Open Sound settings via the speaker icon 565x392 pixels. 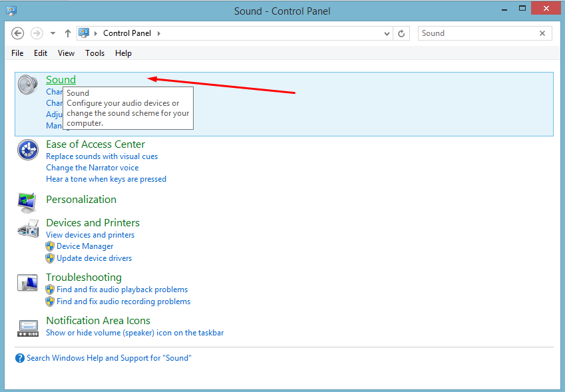(x=27, y=85)
